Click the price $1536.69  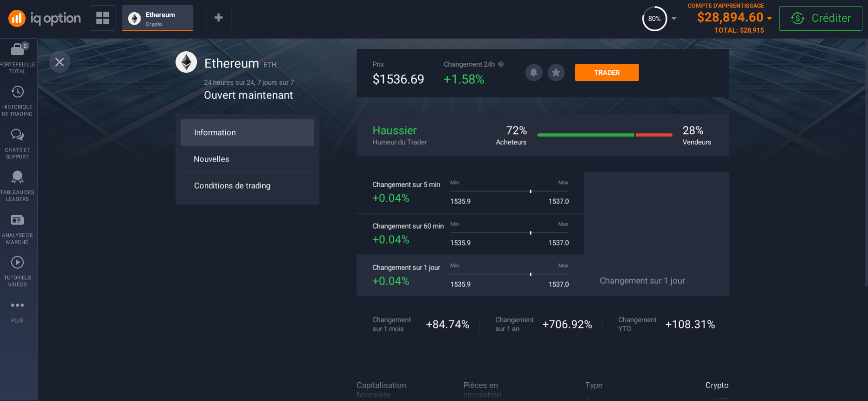[398, 79]
